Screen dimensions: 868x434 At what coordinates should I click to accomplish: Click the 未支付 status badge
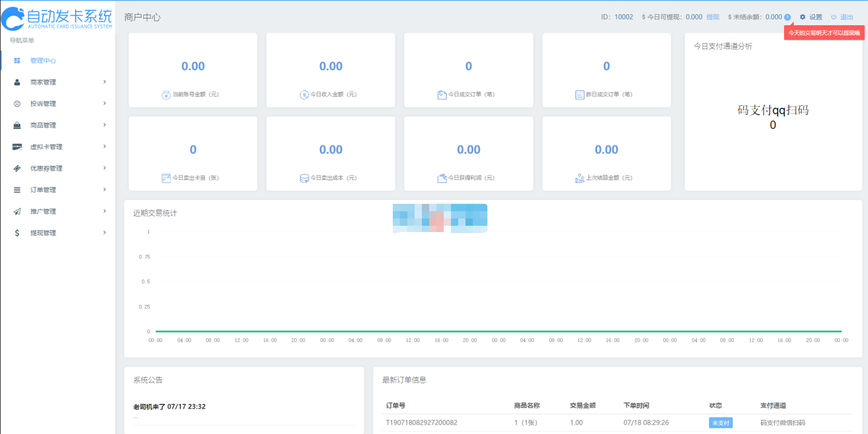pyautogui.click(x=720, y=423)
